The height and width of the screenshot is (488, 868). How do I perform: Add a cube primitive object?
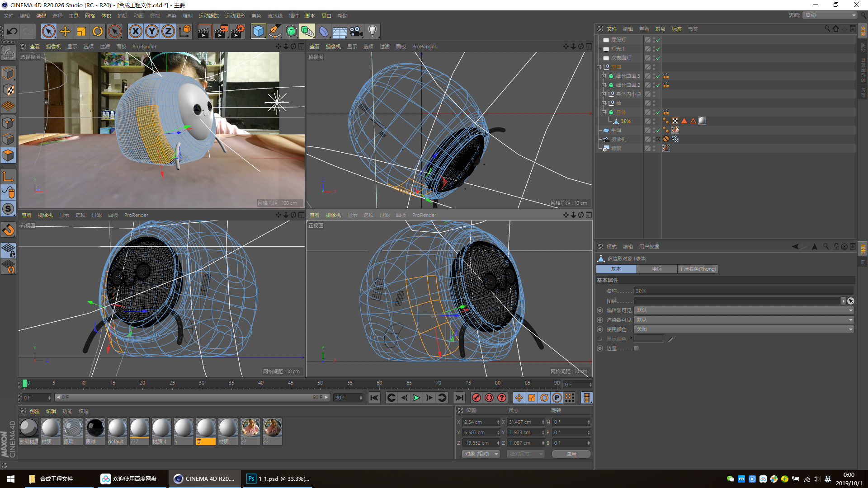pos(258,31)
